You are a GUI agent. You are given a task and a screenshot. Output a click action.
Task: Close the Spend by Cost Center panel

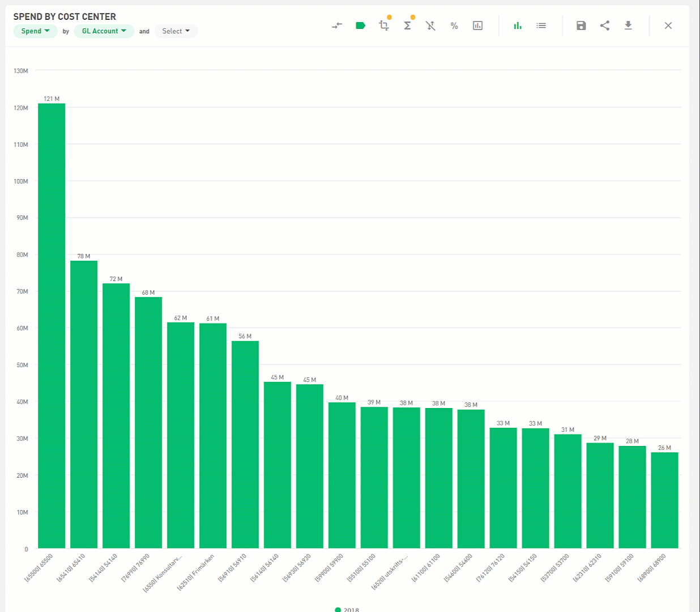coord(668,25)
